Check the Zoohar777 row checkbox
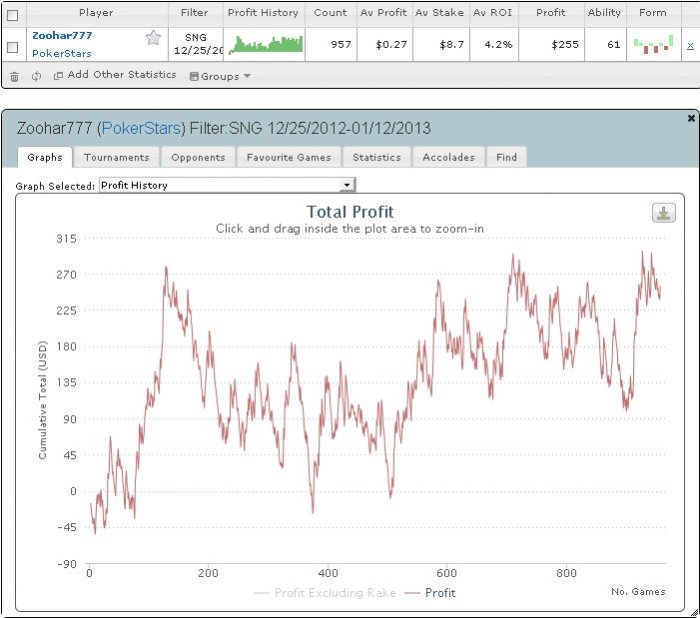This screenshot has height=618, width=700. (x=12, y=46)
